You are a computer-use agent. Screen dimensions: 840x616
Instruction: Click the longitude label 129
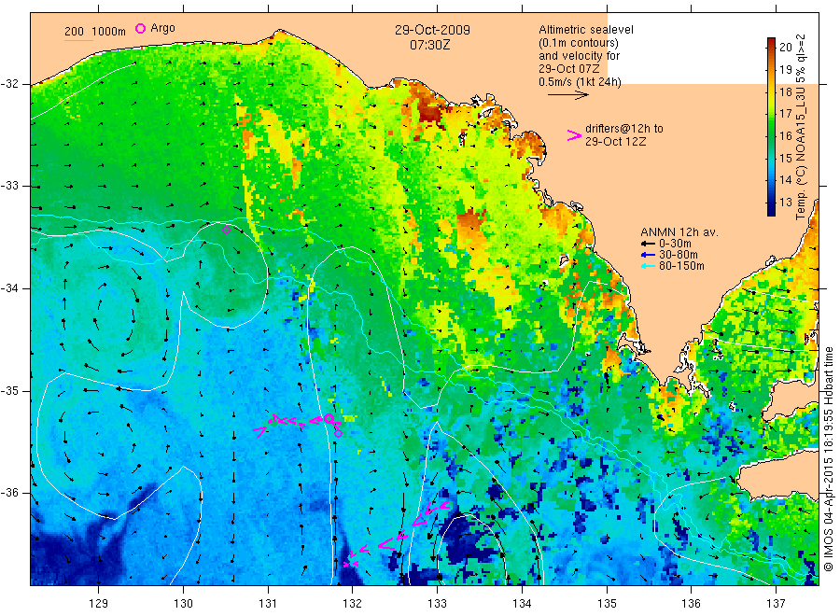pyautogui.click(x=99, y=604)
